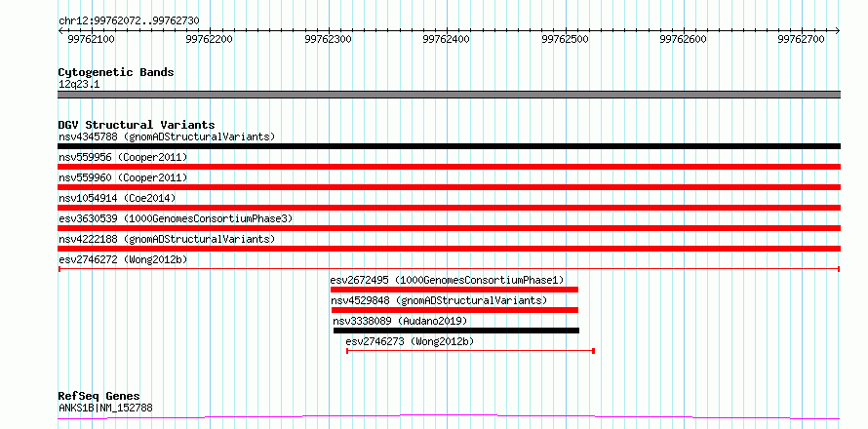Open esv3630539 1000GenomesConsortiumPhase3 label
Image resolution: width=868 pixels, height=429 pixels.
coord(176,218)
